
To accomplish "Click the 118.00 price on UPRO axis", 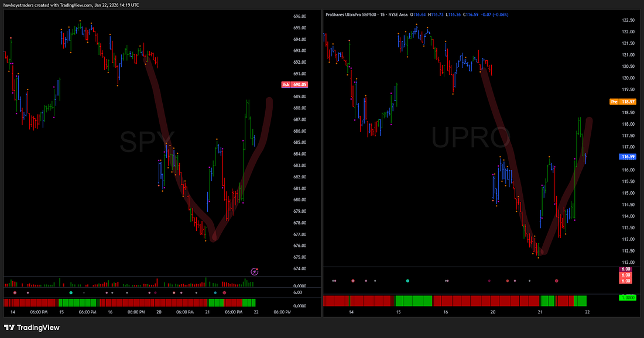I will click(628, 124).
